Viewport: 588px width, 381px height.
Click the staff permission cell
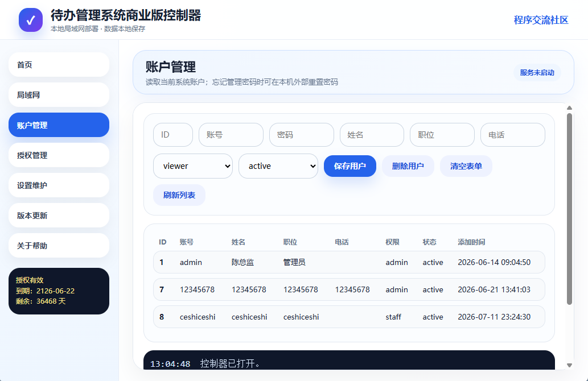tap(393, 317)
